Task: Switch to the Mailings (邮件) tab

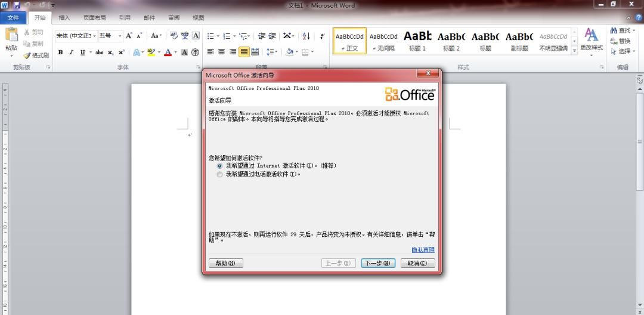Action: [150, 18]
